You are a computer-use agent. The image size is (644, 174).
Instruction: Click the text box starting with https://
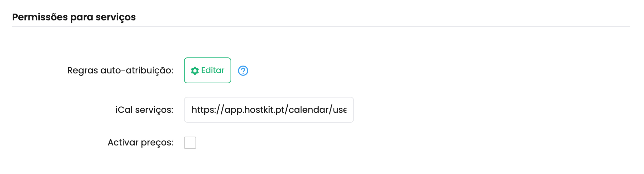[269, 110]
